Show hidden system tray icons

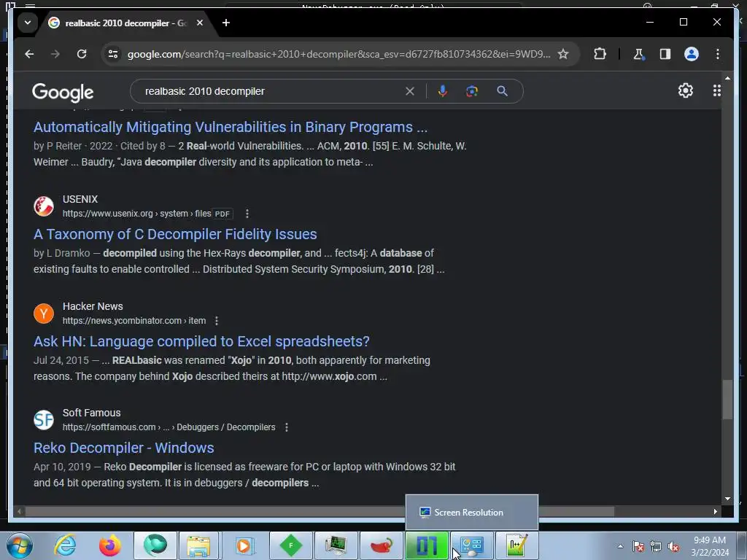click(620, 546)
